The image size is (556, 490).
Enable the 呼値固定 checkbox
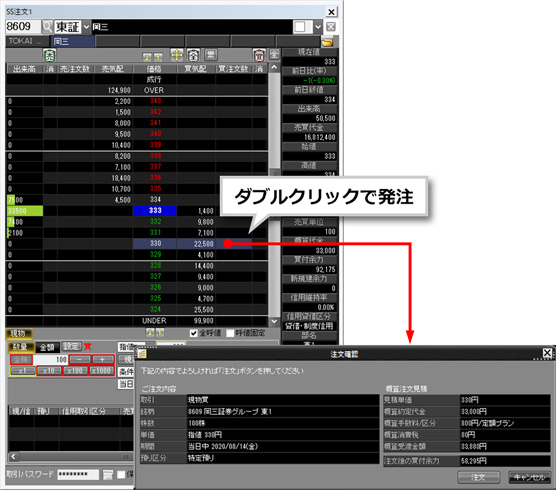click(230, 333)
